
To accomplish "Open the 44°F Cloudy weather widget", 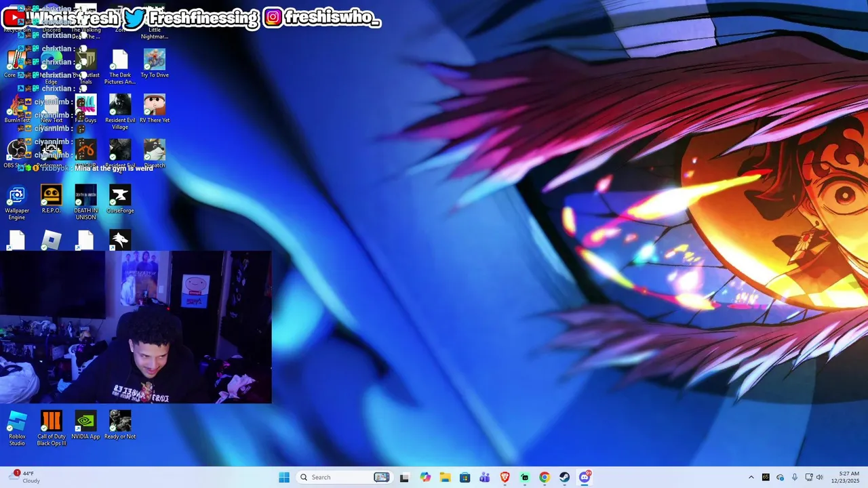I will click(24, 477).
